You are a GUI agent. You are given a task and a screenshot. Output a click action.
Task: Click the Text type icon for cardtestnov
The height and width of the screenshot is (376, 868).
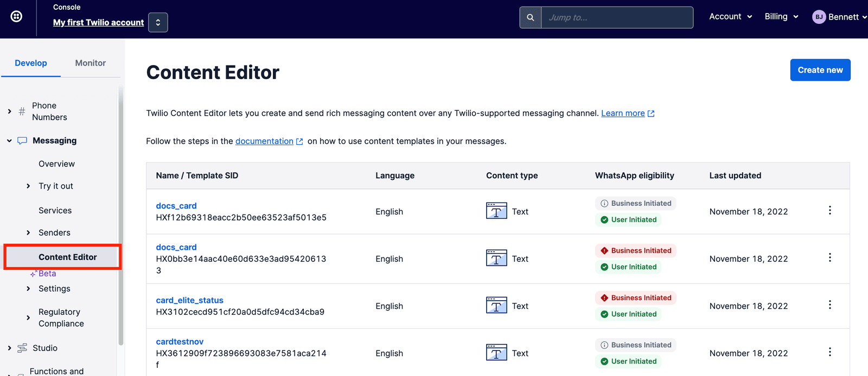tap(496, 353)
